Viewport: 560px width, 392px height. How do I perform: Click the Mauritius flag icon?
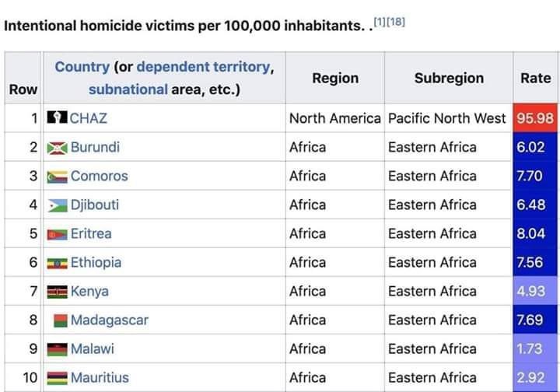[57, 378]
